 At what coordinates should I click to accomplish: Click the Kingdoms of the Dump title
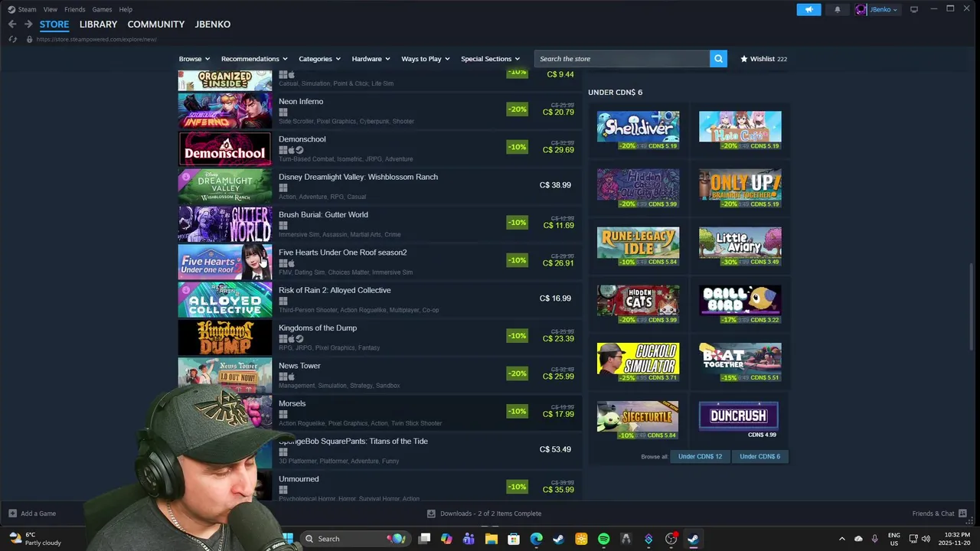[x=318, y=328]
